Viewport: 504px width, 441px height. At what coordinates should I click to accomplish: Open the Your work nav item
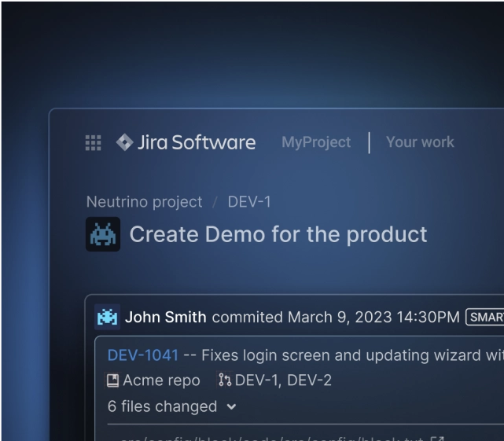[420, 142]
